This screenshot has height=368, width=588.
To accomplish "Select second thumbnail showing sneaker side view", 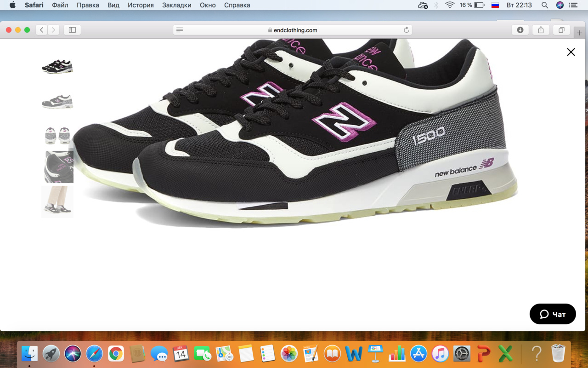I will click(x=57, y=101).
